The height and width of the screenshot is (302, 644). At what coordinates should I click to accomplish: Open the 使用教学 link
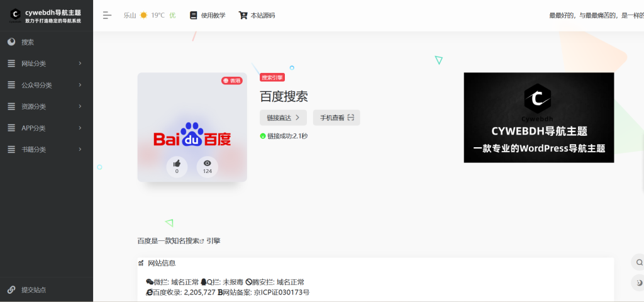coord(213,16)
